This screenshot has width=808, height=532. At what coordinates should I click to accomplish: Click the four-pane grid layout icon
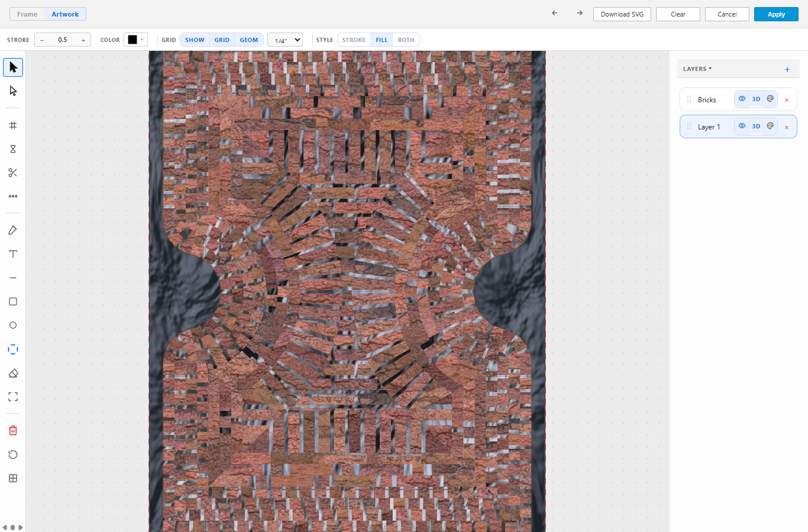coord(13,478)
